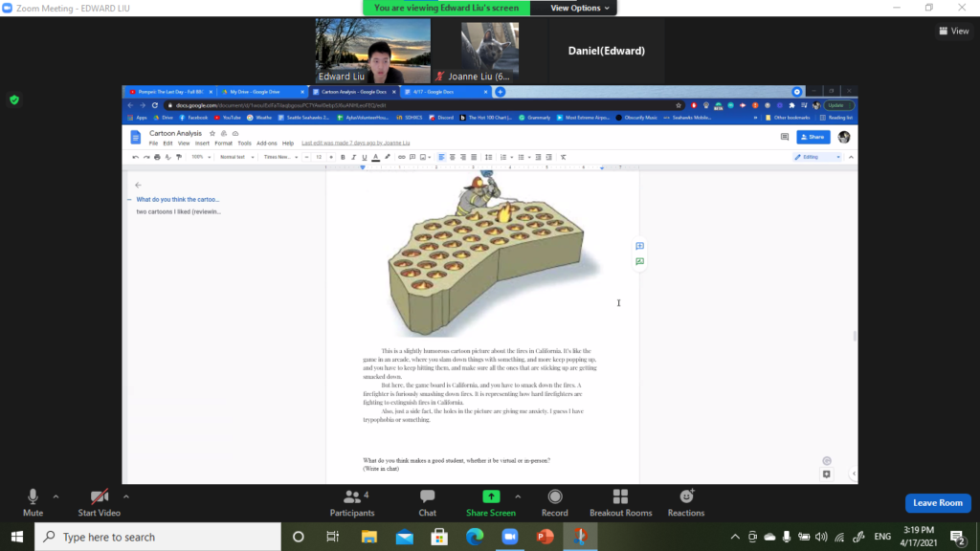Expand share options arrow beside Share Screen
980x551 pixels.
point(518,496)
